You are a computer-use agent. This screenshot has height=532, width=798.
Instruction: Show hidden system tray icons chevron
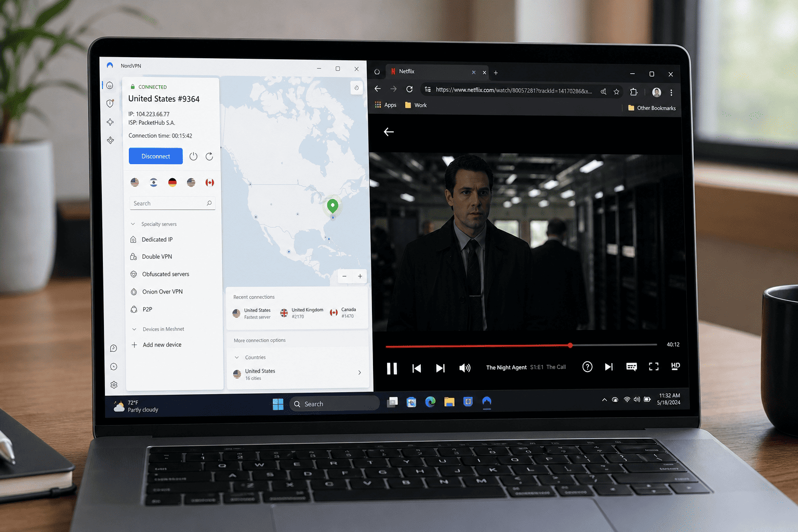(604, 400)
